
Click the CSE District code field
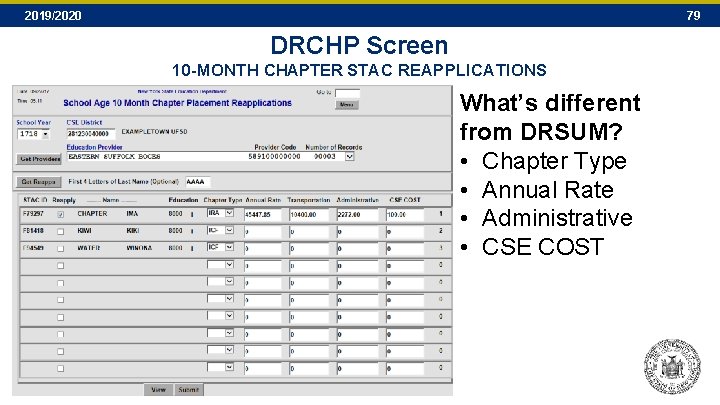[x=90, y=134]
